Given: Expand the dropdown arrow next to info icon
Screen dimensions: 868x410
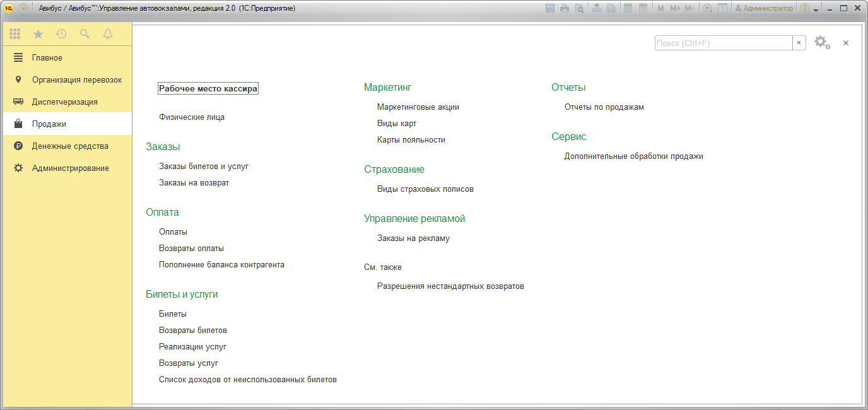Looking at the screenshot, I should click(x=816, y=9).
